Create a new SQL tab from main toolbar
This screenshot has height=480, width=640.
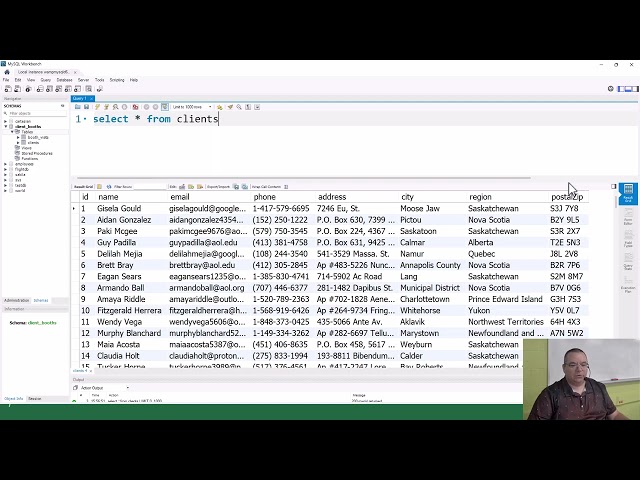pos(8,89)
